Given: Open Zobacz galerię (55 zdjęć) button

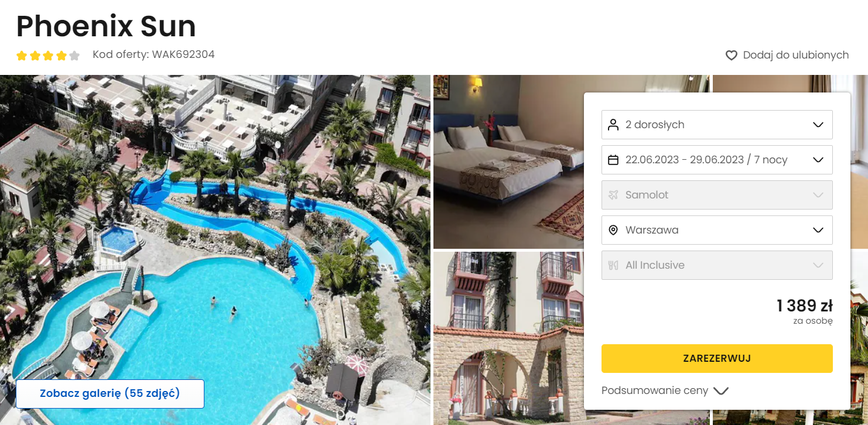Looking at the screenshot, I should [x=110, y=393].
